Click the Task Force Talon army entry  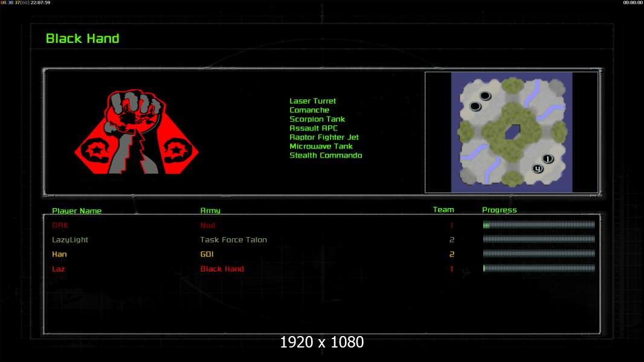click(x=233, y=240)
